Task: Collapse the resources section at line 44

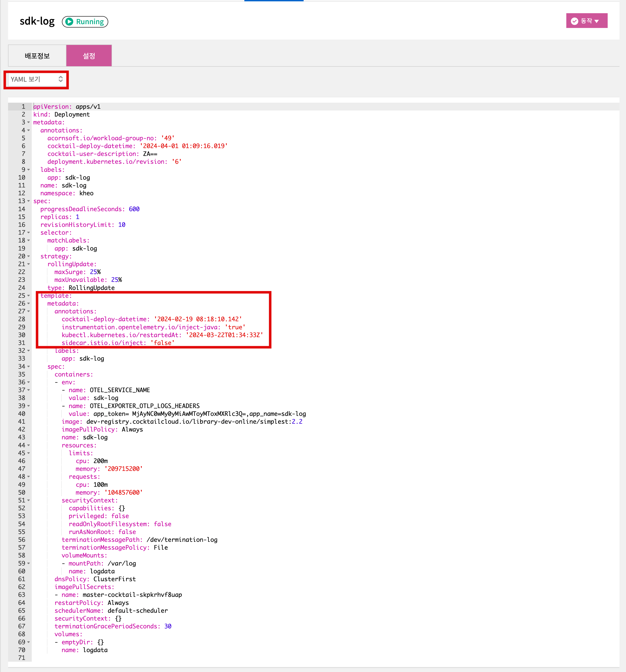Action: (29, 446)
